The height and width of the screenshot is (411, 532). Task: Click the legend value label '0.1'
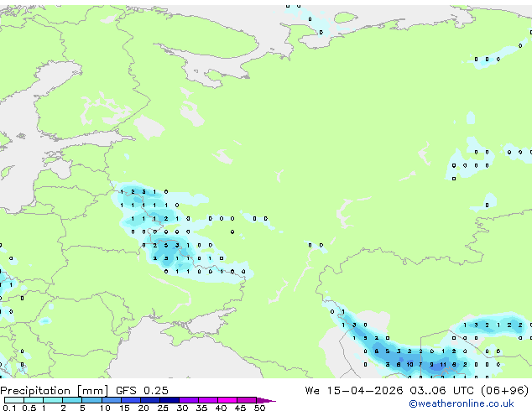coord(9,408)
